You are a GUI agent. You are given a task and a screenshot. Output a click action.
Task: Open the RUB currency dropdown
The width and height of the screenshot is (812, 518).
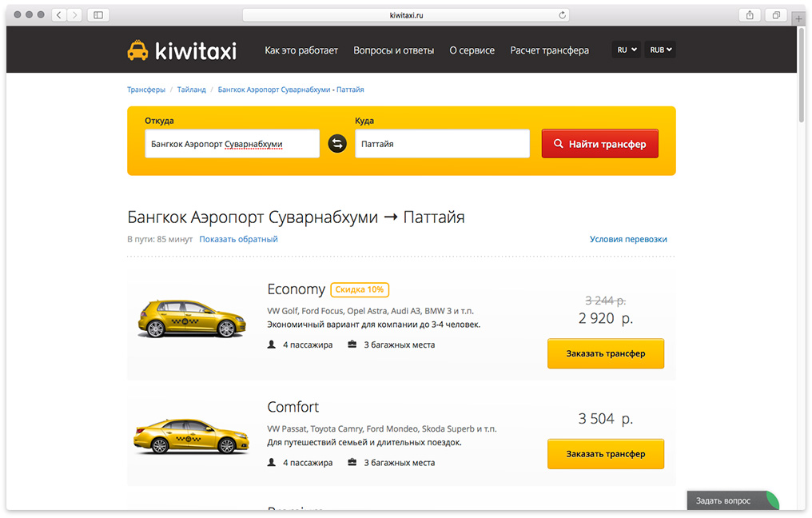(x=661, y=50)
